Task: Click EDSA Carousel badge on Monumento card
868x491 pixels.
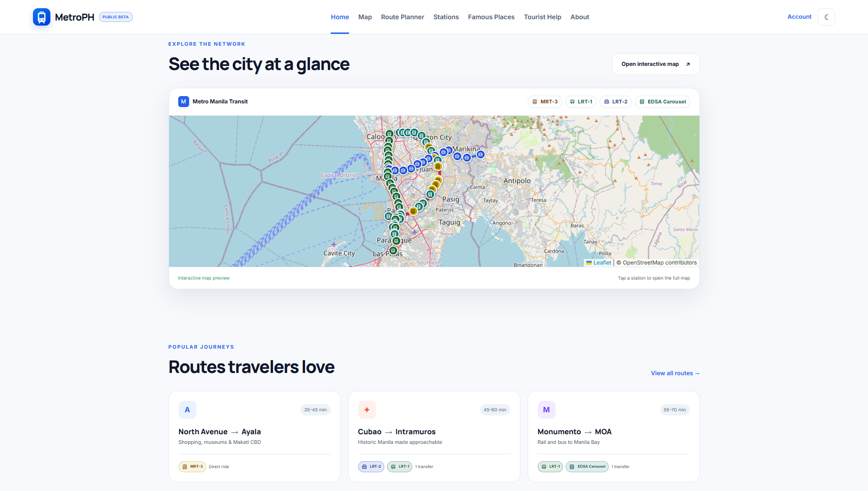Action: point(587,467)
